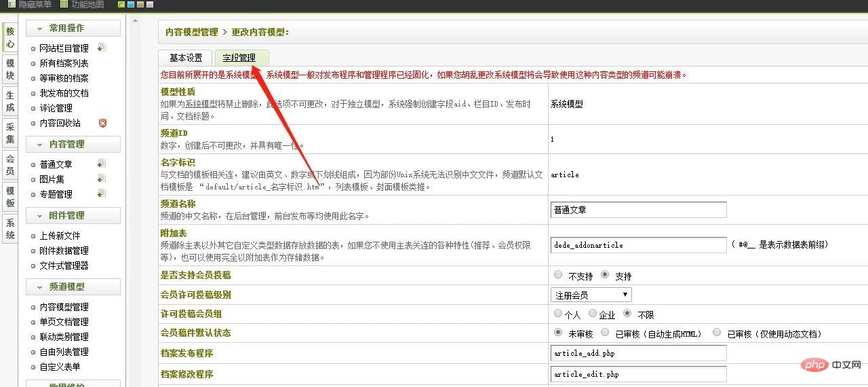Open 等审核的档案 link
Viewport: 868px width, 387px height.
(x=64, y=78)
